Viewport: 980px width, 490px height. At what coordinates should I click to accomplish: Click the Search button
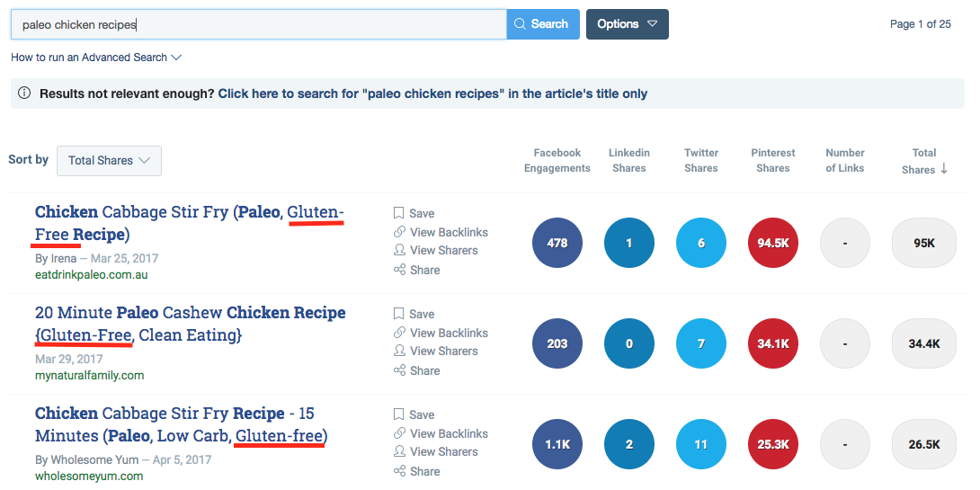pos(542,23)
